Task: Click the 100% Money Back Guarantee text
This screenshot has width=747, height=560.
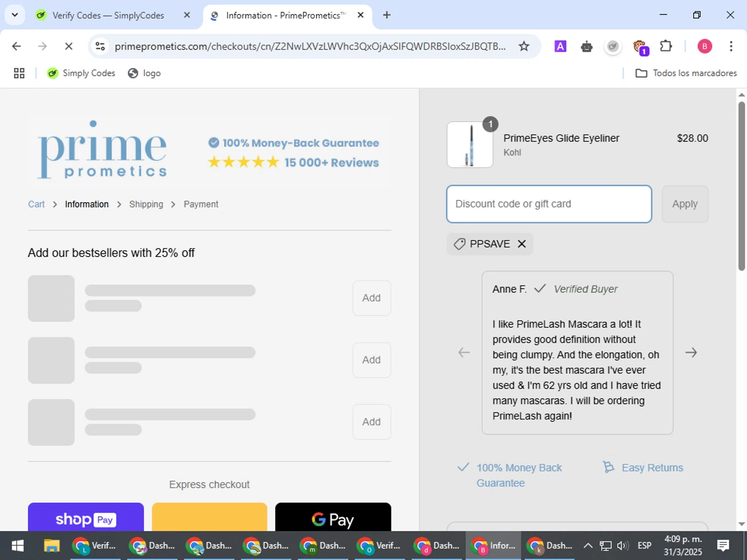Action: (x=519, y=475)
